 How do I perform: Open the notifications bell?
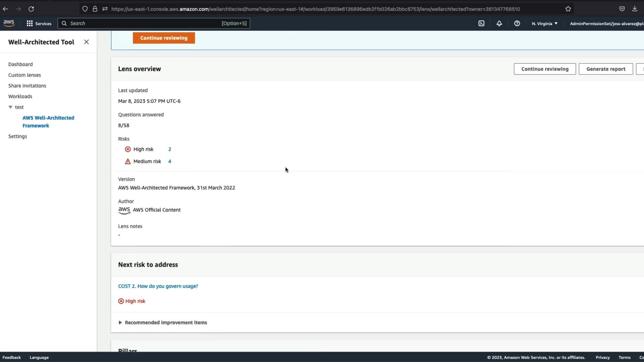coord(499,23)
